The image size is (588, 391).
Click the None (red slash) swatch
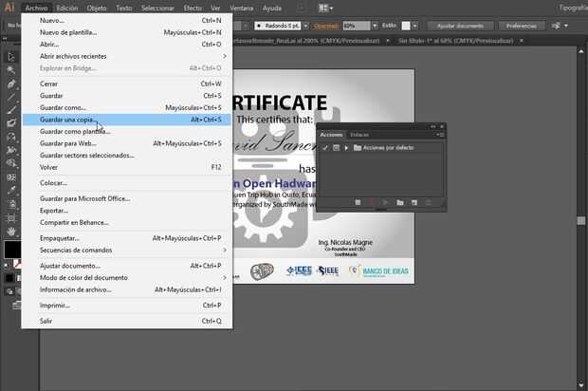[x=17, y=264]
